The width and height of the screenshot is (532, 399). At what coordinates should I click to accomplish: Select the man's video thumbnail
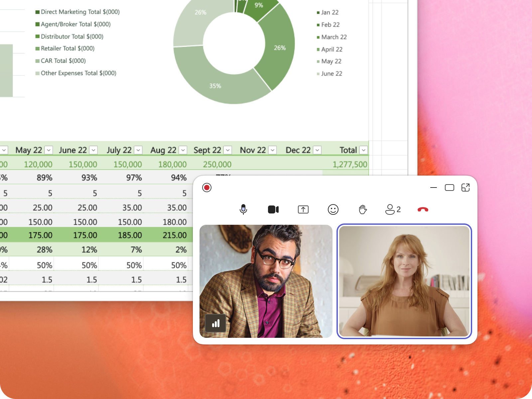(266, 281)
